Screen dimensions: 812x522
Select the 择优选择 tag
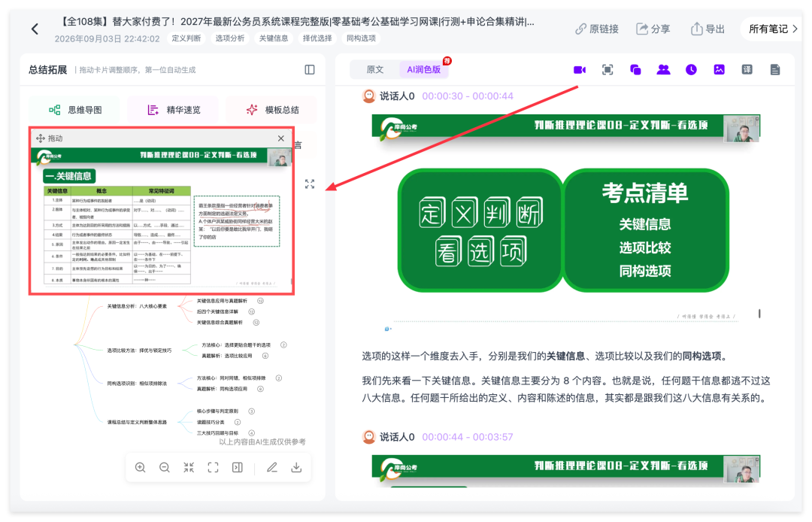tap(317, 38)
